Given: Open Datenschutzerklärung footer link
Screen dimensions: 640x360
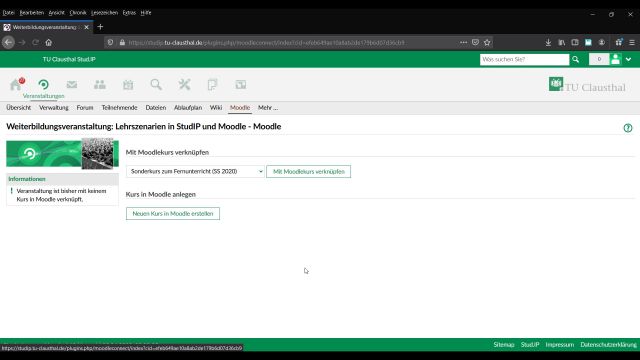Looking at the screenshot, I should (608, 345).
